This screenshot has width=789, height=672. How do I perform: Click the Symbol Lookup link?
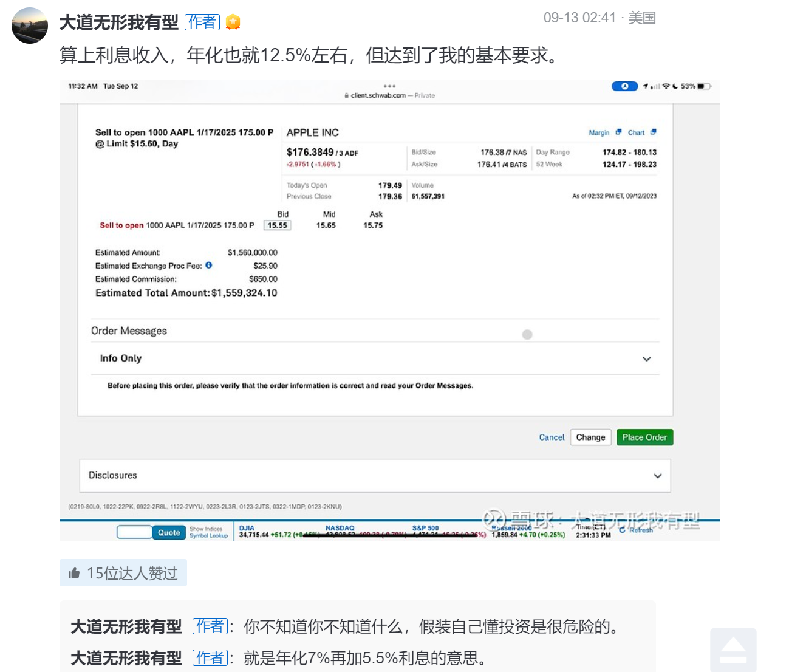click(208, 536)
